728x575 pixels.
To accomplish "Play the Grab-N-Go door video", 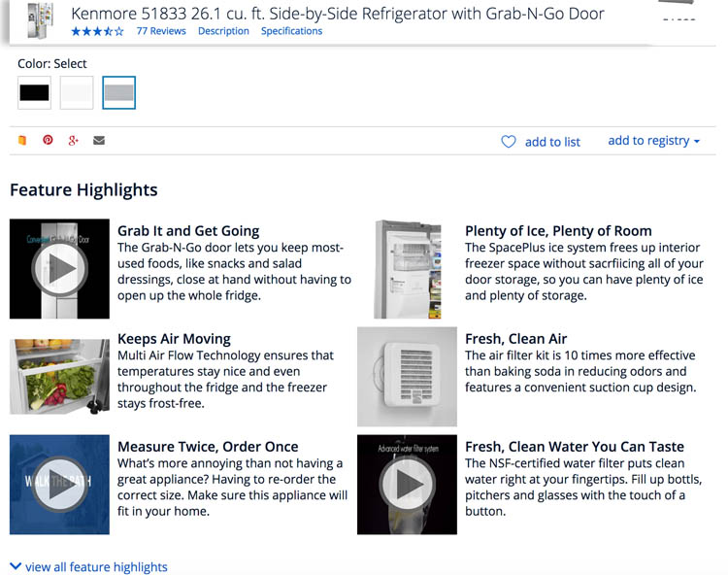I will [x=59, y=269].
